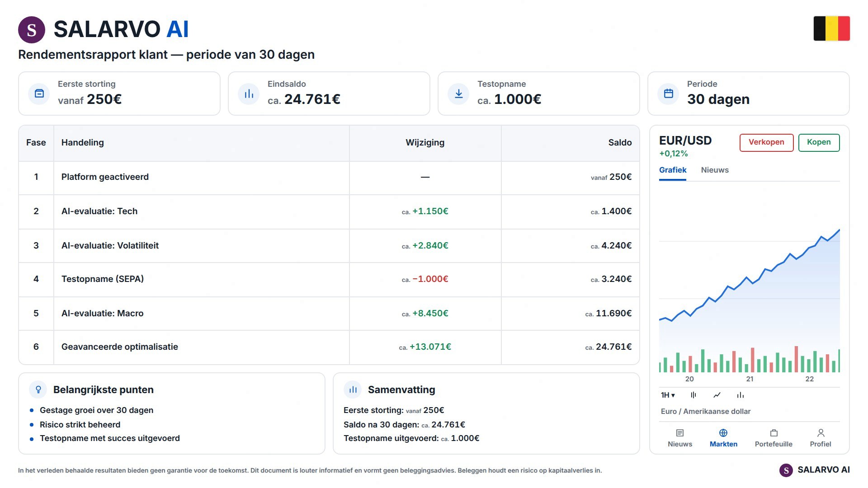This screenshot has width=868, height=488.
Task: Open Nieuws from bottom navigation
Action: tap(680, 438)
